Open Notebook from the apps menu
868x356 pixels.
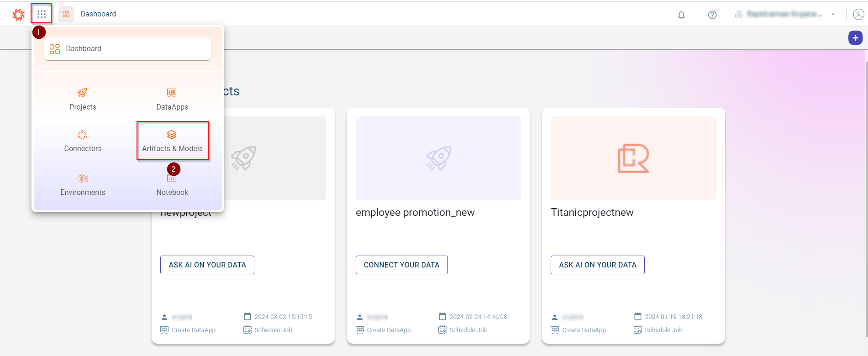click(172, 185)
